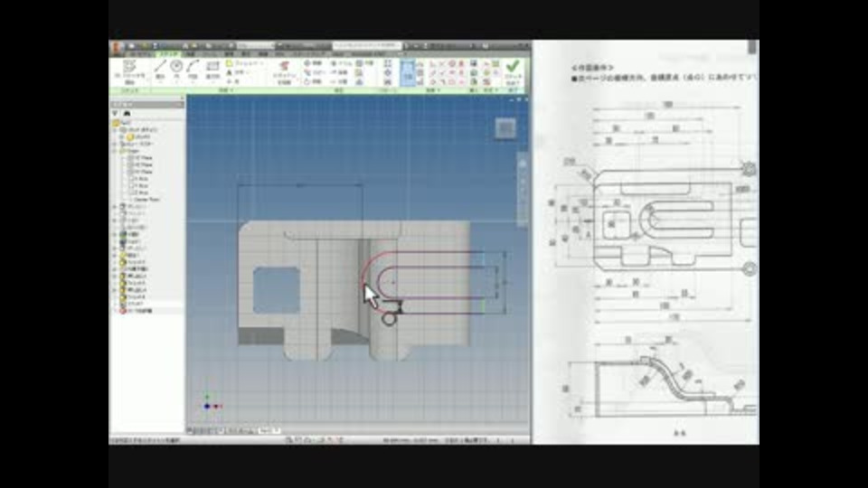
Task: Select YZ Plane in browser tree
Action: 140,157
